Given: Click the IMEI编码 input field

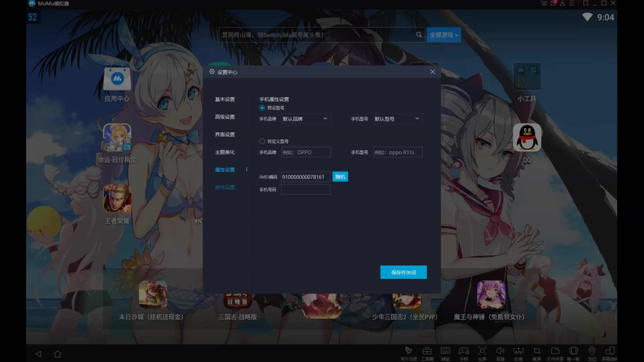Looking at the screenshot, I should click(x=306, y=177).
